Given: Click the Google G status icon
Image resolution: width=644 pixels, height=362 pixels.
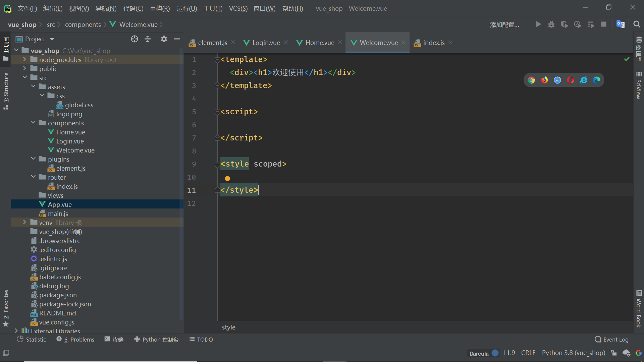Looking at the screenshot, I should [x=638, y=353].
